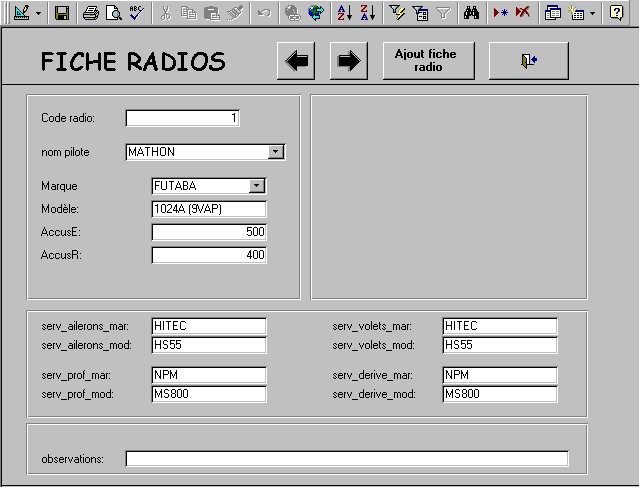Click the nom pilote label
639x487 pixels.
click(x=65, y=152)
